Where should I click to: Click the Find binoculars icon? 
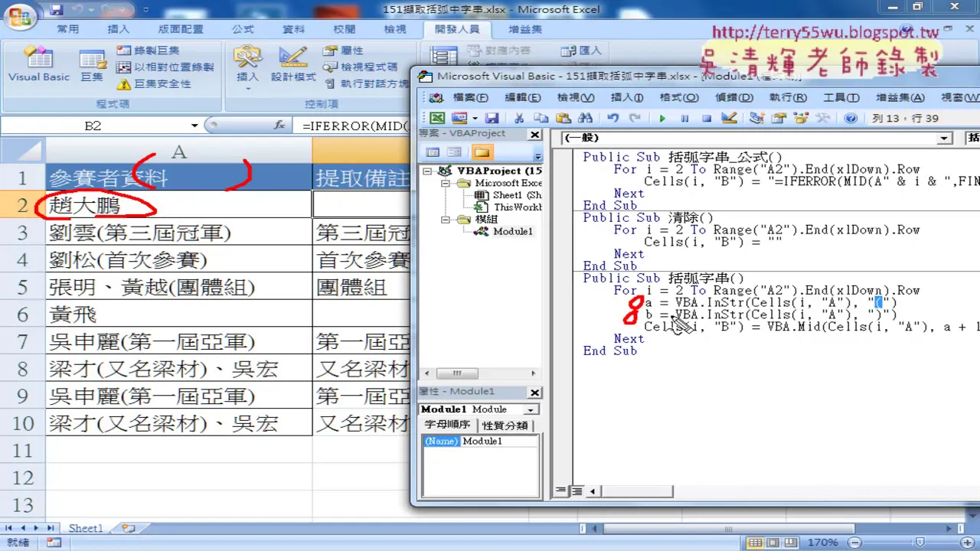[x=586, y=118]
